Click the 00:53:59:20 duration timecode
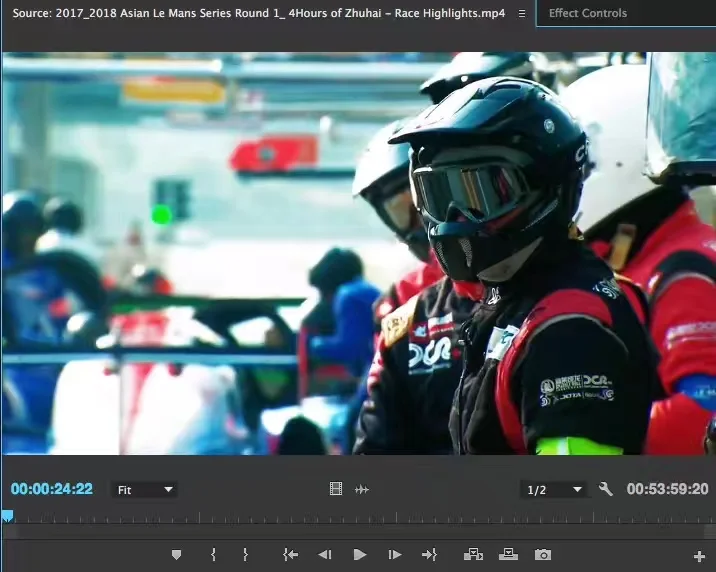 [667, 489]
